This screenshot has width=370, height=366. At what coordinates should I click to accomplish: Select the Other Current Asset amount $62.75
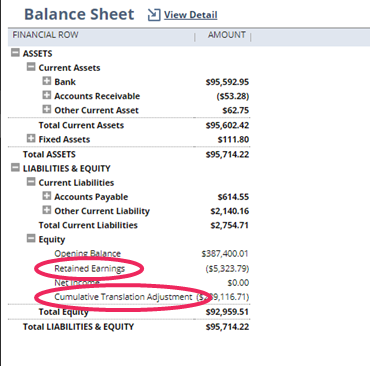[236, 110]
